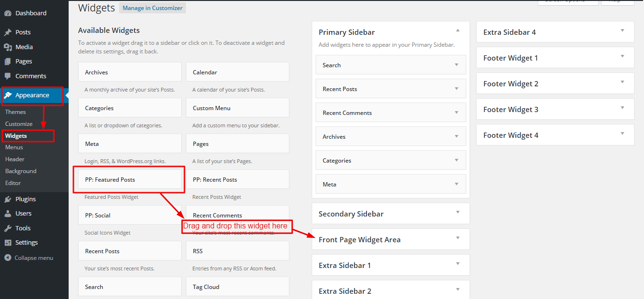Click 'Featured Posts Widget' description text

(112, 197)
